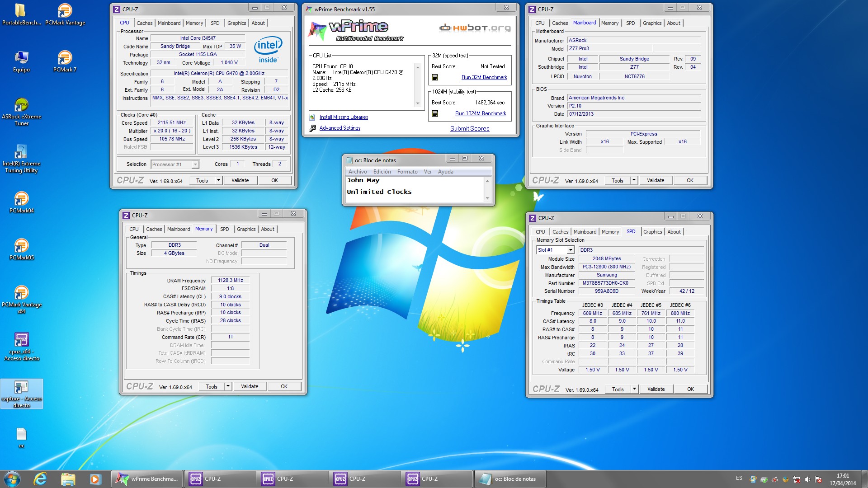Open the Equipo desktop icon
This screenshot has height=488, width=868.
coord(21,61)
